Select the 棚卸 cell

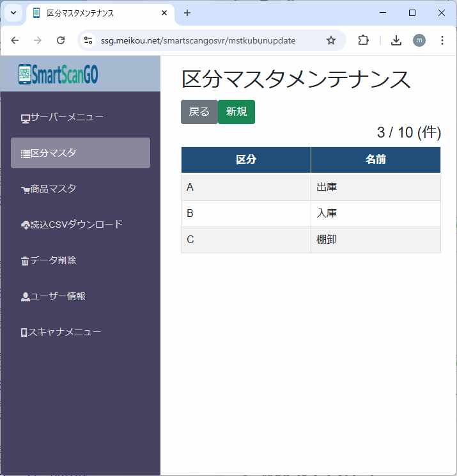[x=376, y=240]
